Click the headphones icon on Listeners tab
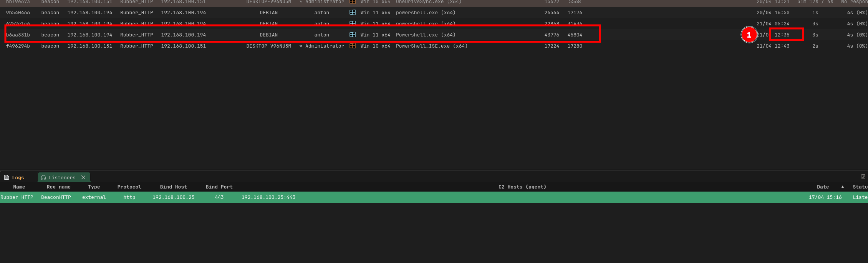868x263 pixels. click(x=43, y=178)
